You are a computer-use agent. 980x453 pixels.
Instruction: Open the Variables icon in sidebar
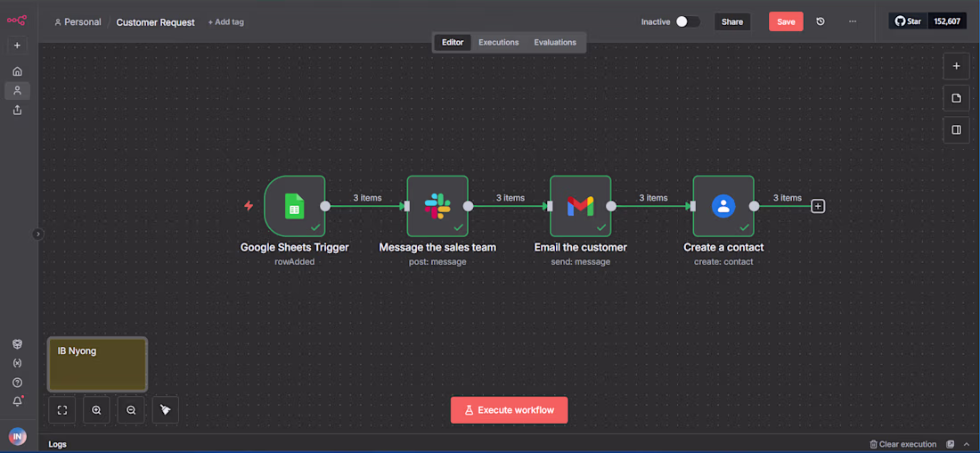tap(17, 363)
